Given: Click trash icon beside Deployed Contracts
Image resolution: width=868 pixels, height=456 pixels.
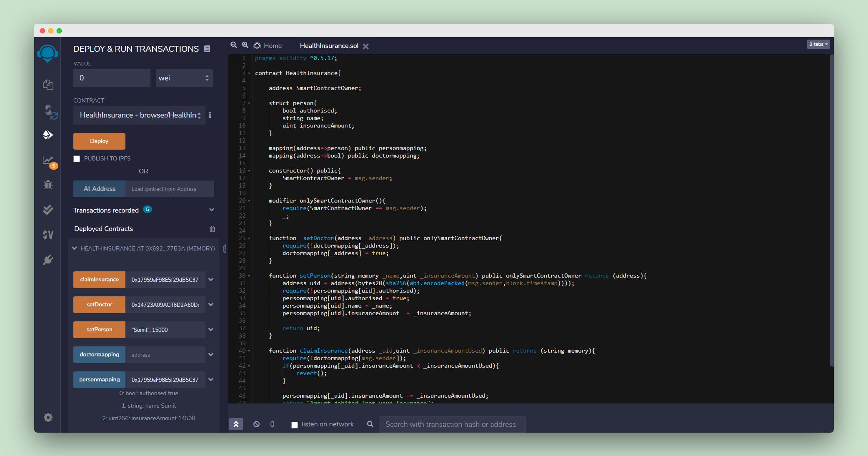Looking at the screenshot, I should point(212,229).
